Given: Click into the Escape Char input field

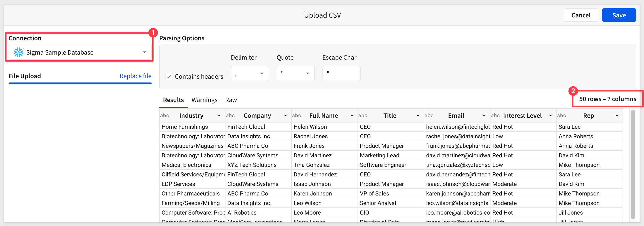Looking at the screenshot, I should point(341,73).
